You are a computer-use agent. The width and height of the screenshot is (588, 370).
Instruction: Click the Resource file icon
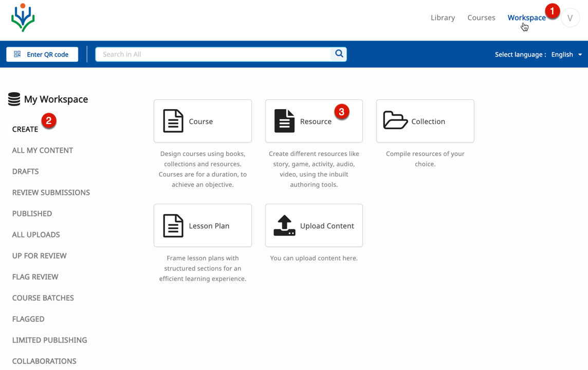[x=284, y=121]
